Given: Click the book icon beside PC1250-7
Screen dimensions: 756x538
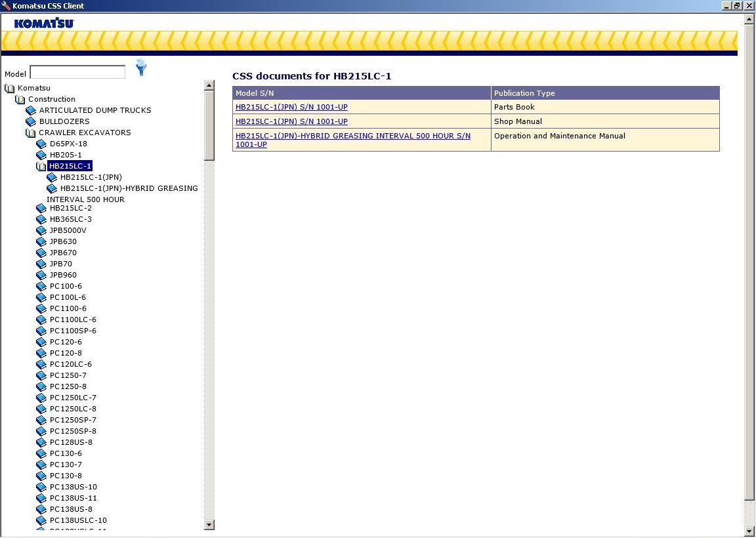Looking at the screenshot, I should coord(41,375).
